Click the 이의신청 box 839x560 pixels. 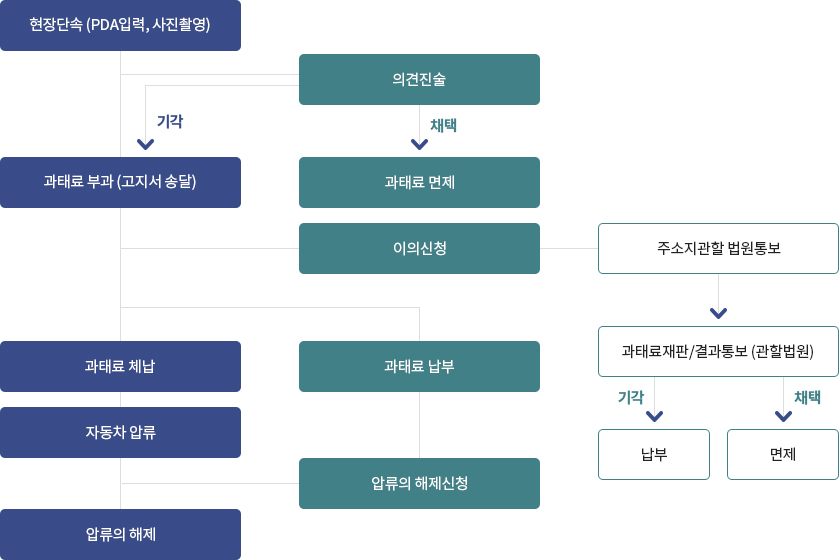click(419, 248)
